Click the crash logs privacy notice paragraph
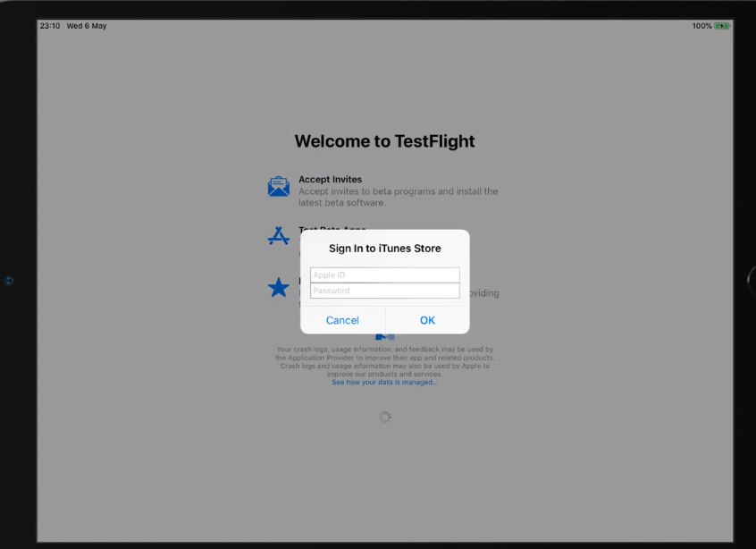 385,361
